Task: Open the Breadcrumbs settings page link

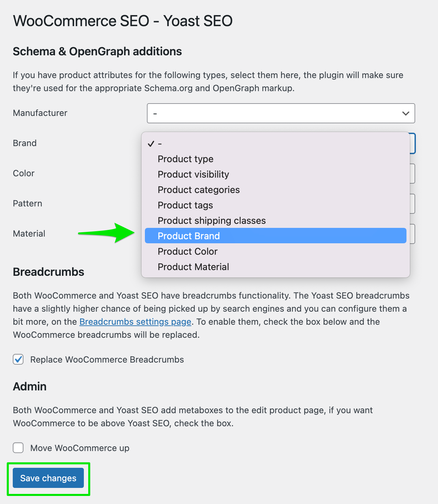Action: 135,322
